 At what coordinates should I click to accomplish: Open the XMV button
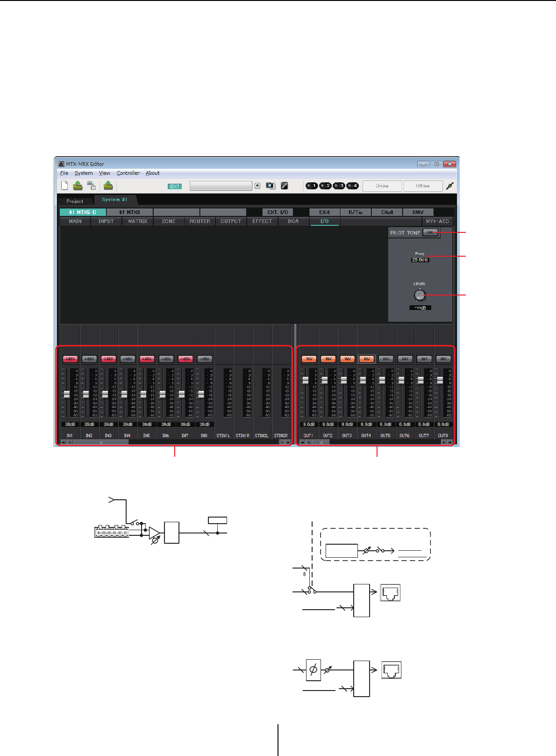click(x=418, y=212)
